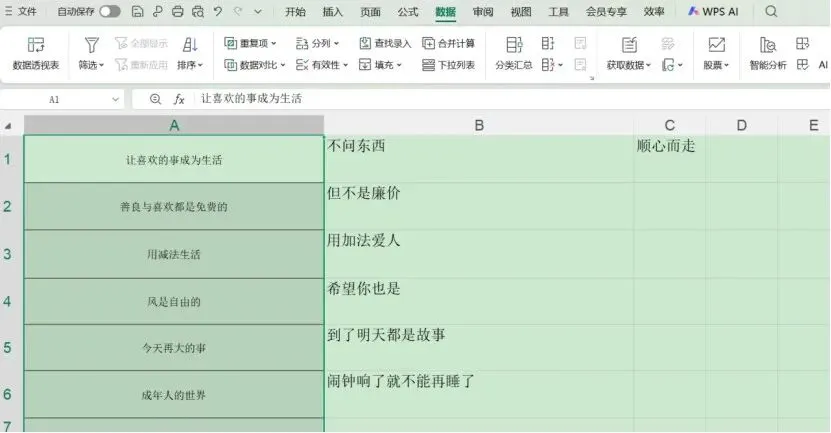The image size is (831, 433).
Task: Click the redo arrow icon
Action: point(238,11)
